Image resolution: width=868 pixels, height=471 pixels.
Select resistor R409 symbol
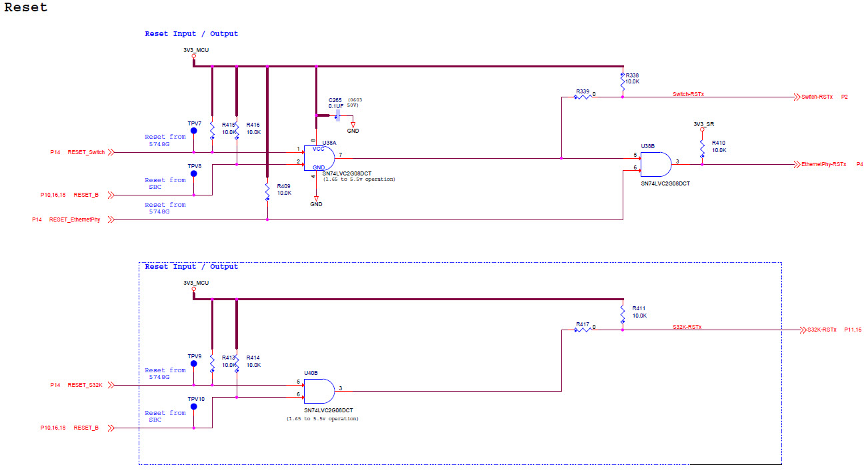(x=267, y=191)
